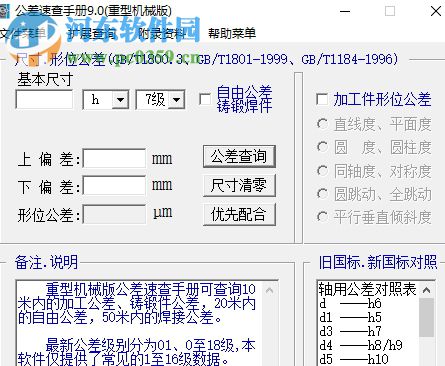Click the scrollbar thumb in 旧国标 list

[x=426, y=318]
